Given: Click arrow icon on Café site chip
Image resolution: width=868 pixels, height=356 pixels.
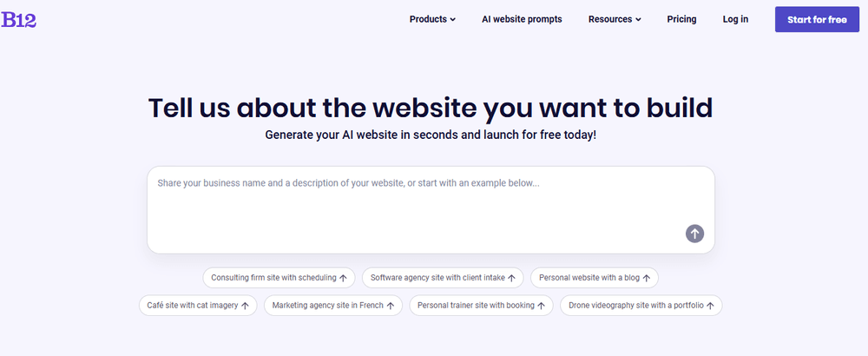Looking at the screenshot, I should tap(246, 307).
